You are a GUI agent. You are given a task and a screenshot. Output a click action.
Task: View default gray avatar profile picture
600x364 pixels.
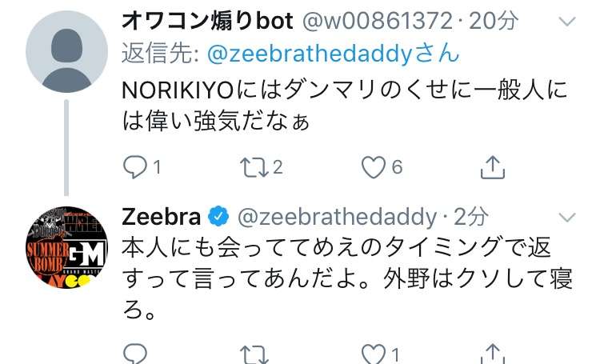click(66, 52)
